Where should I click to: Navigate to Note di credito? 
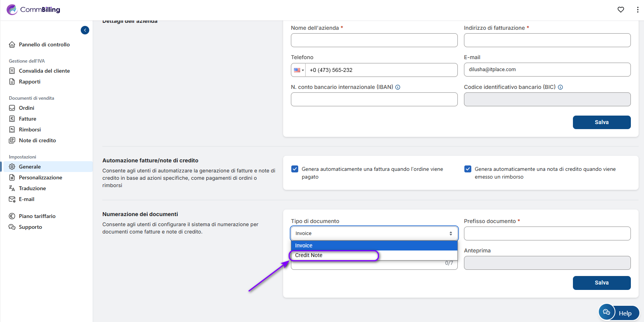[x=37, y=140]
